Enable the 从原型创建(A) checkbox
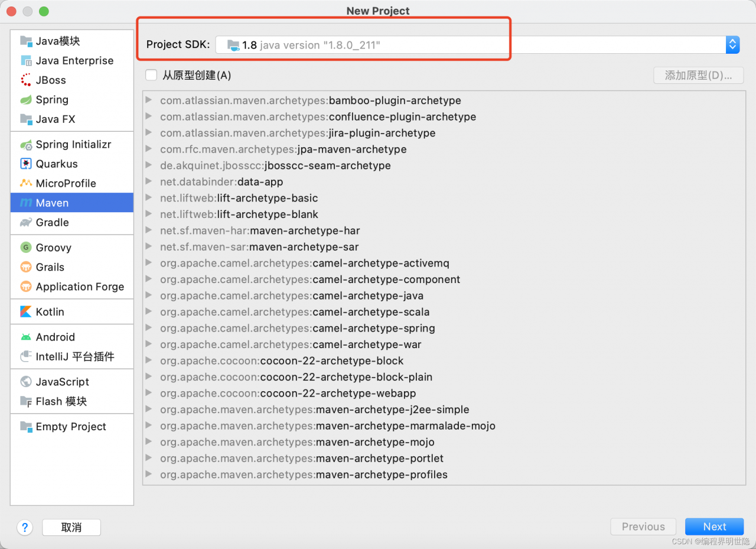 [151, 75]
